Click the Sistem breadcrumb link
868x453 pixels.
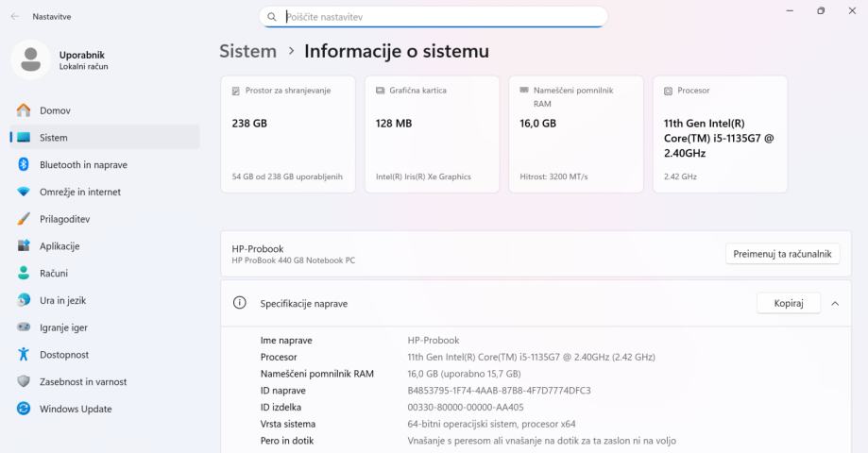(x=247, y=51)
